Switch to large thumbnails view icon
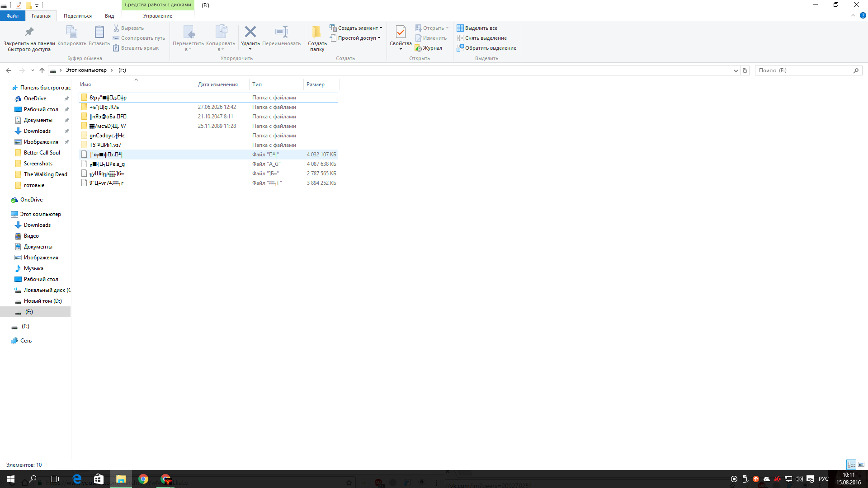Viewport: 868px width, 488px height. [861, 465]
